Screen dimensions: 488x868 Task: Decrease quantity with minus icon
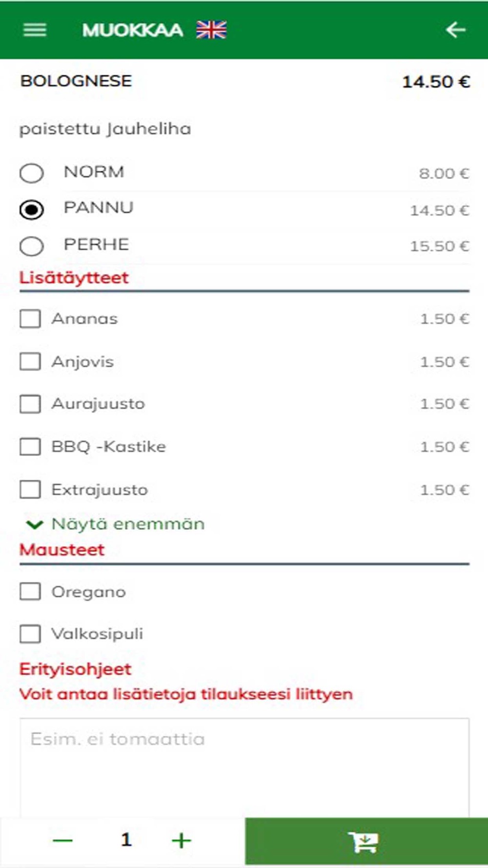coord(62,840)
